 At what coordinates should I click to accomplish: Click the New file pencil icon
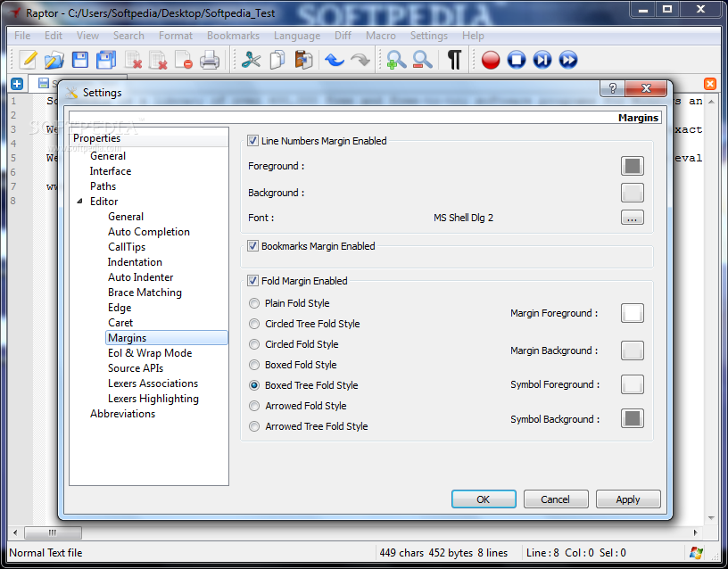pyautogui.click(x=28, y=60)
